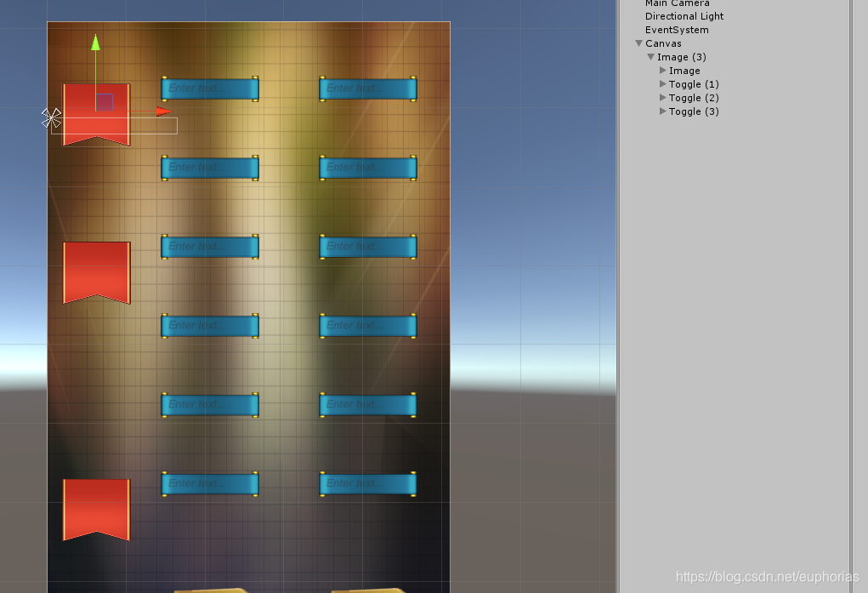Expand the child Image node arrow

[662, 71]
